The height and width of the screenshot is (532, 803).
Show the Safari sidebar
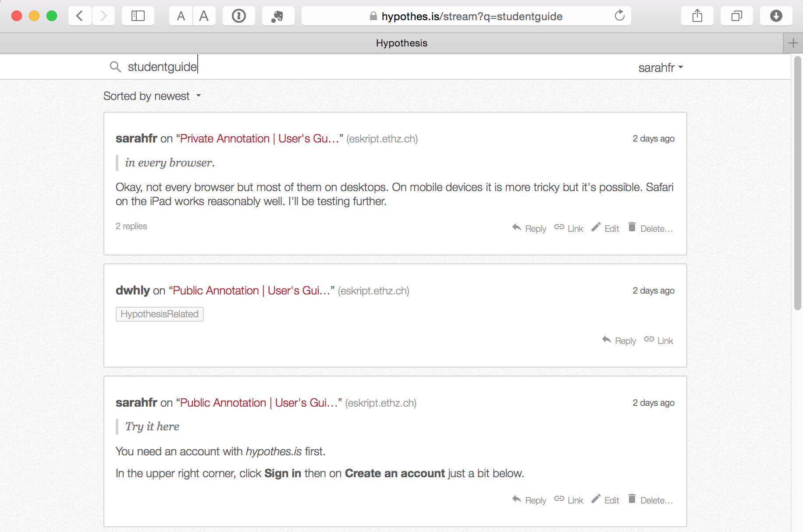[138, 16]
